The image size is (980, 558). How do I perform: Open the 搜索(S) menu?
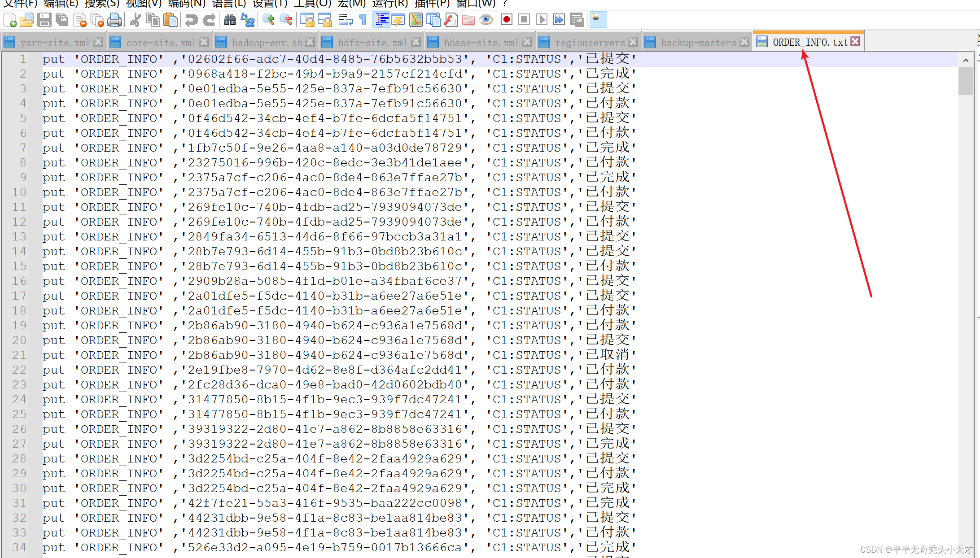click(102, 4)
